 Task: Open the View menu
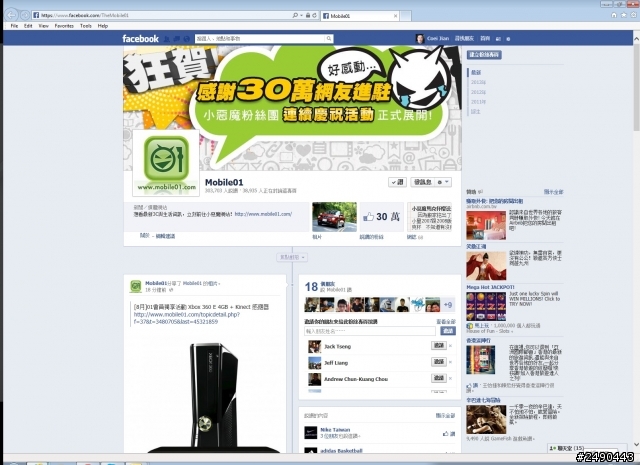click(44, 26)
